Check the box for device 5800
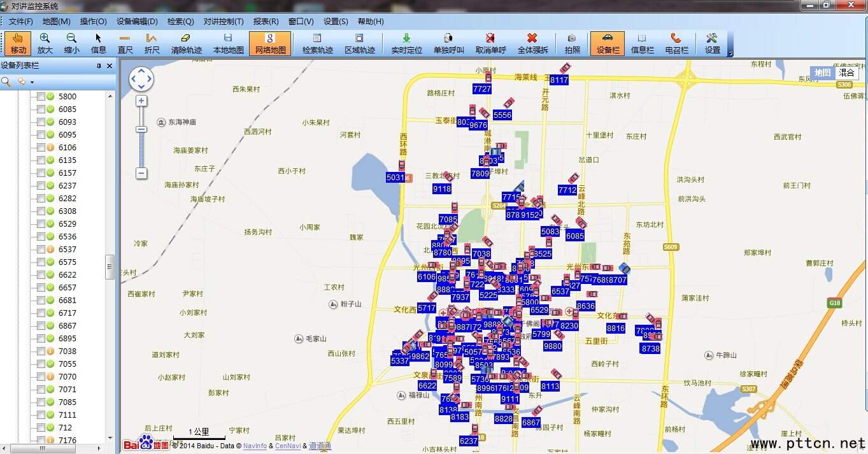868x454 pixels. point(41,97)
